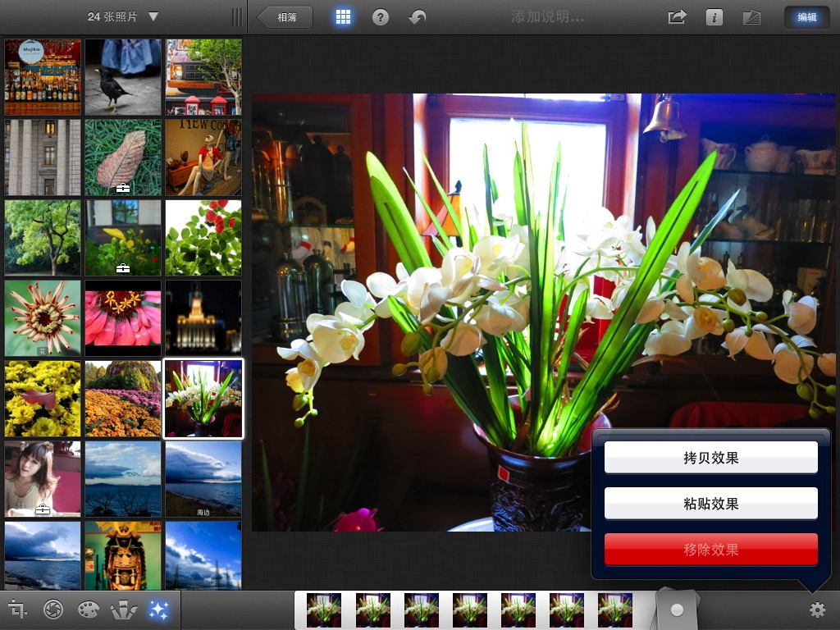Open the Share menu
Viewport: 840px width, 630px height.
[675, 16]
